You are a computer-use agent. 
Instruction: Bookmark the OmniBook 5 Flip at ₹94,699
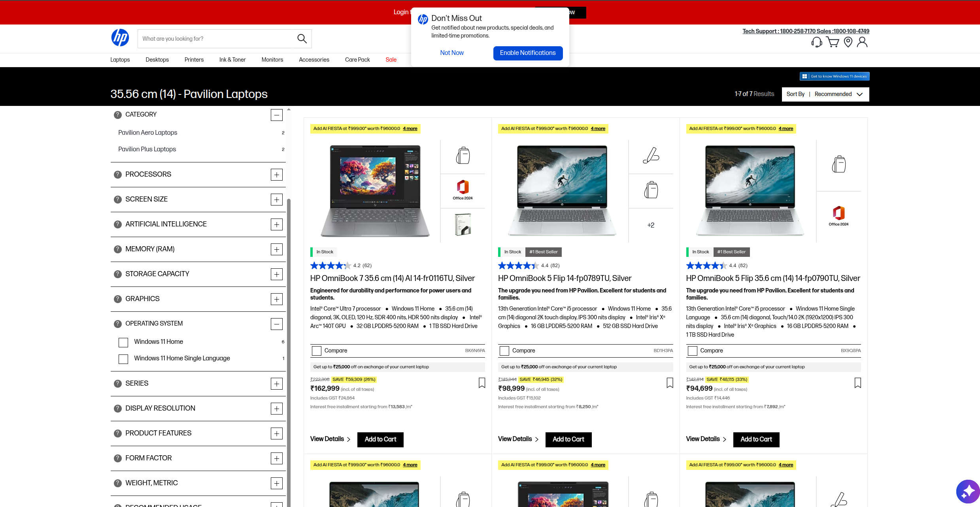[857, 383]
